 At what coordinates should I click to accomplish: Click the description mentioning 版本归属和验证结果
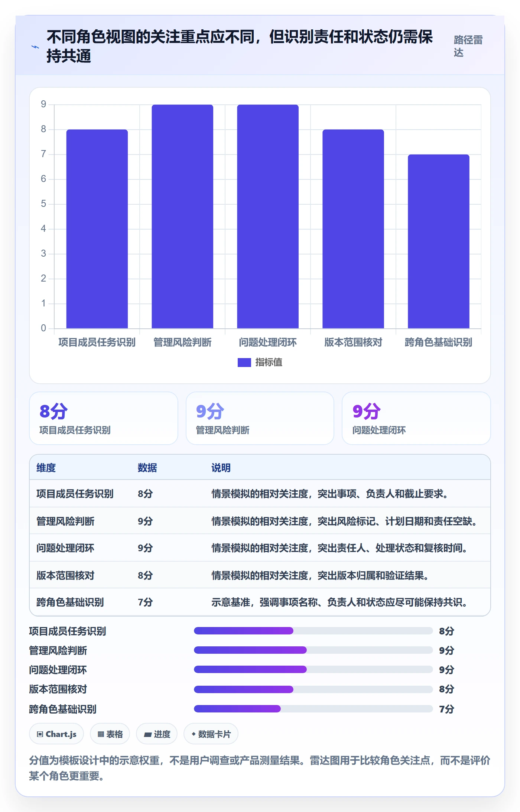[320, 575]
